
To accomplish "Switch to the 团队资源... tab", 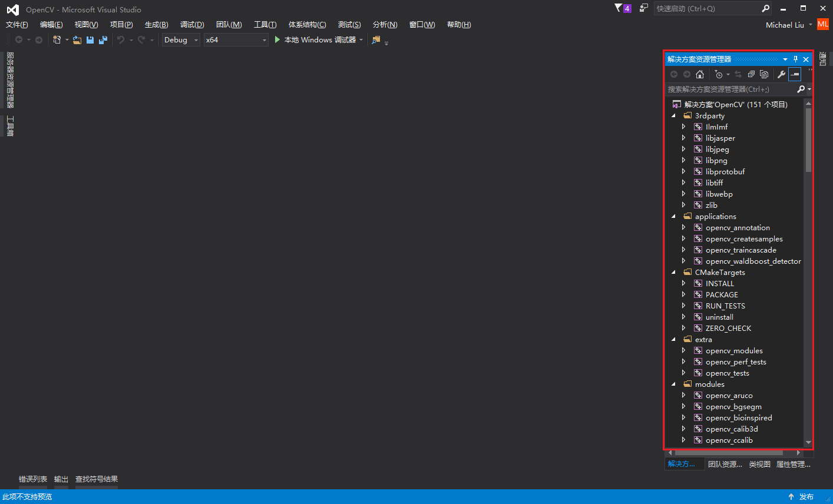I will tap(725, 464).
